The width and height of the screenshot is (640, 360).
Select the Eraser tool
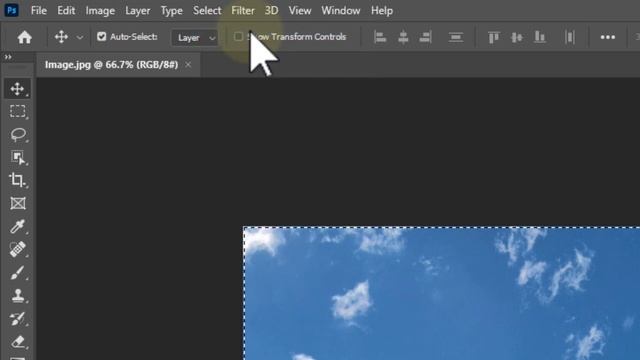(18, 342)
